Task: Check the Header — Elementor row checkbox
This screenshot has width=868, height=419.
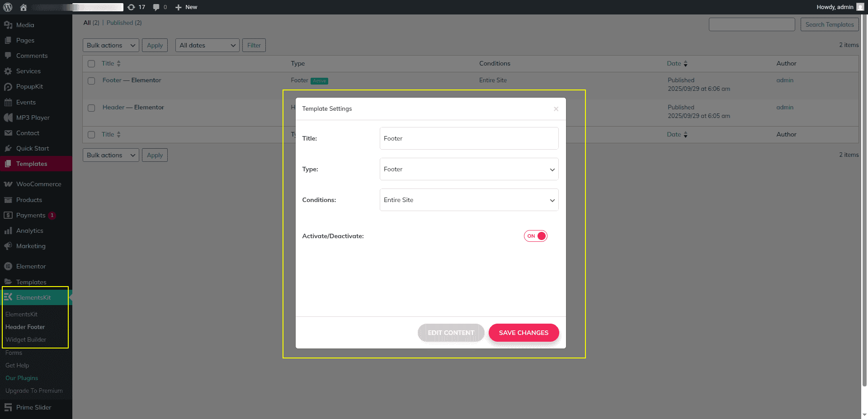Action: (91, 108)
